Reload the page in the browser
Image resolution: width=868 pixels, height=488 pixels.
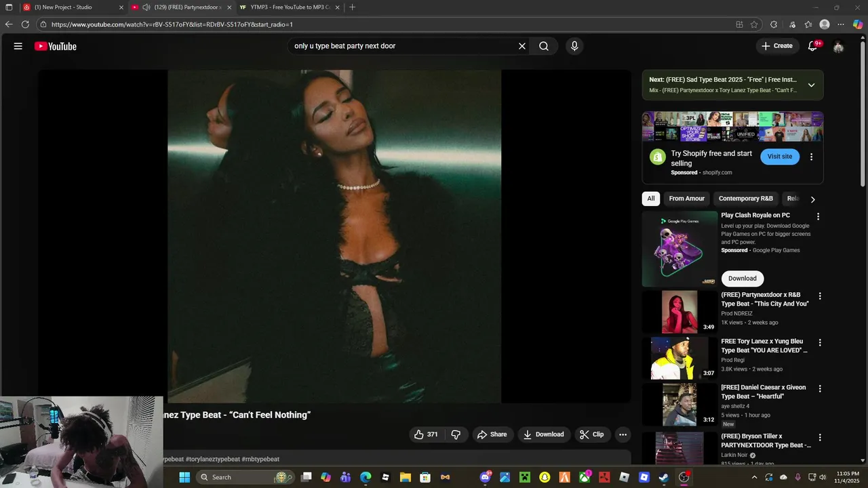[x=25, y=24]
